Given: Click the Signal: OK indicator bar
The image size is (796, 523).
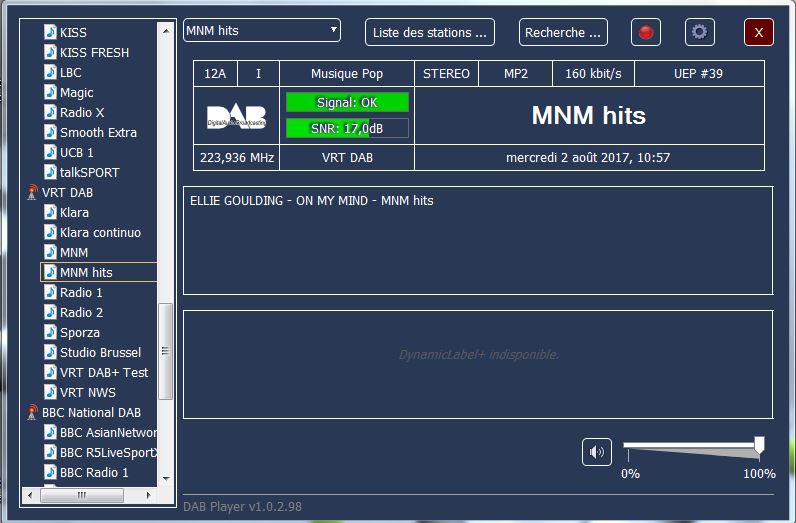Looking at the screenshot, I should 347,102.
